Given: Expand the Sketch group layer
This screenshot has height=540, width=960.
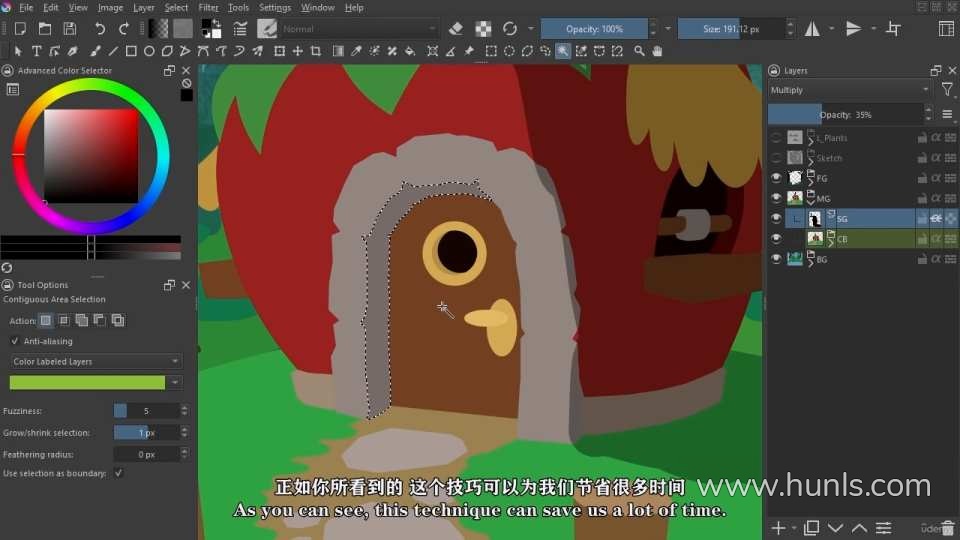Looking at the screenshot, I should pos(811,163).
